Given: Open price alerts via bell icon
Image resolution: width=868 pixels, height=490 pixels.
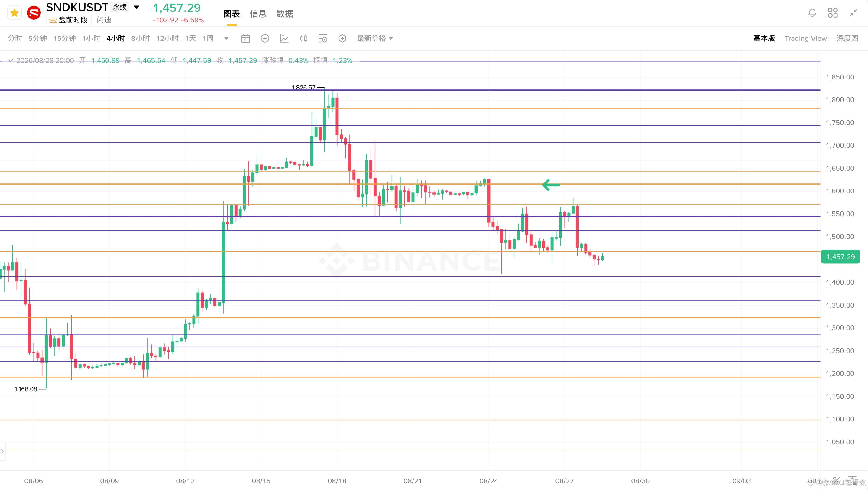Looking at the screenshot, I should point(812,13).
